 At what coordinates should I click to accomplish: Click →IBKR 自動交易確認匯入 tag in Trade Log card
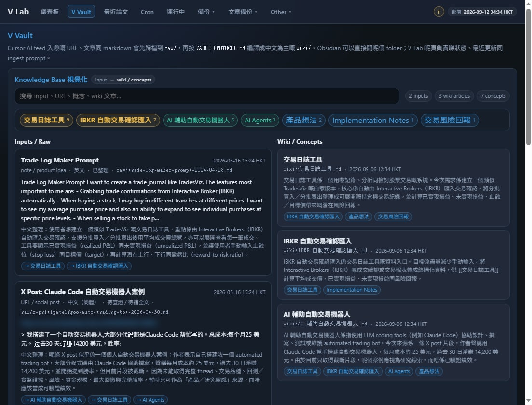(99, 266)
